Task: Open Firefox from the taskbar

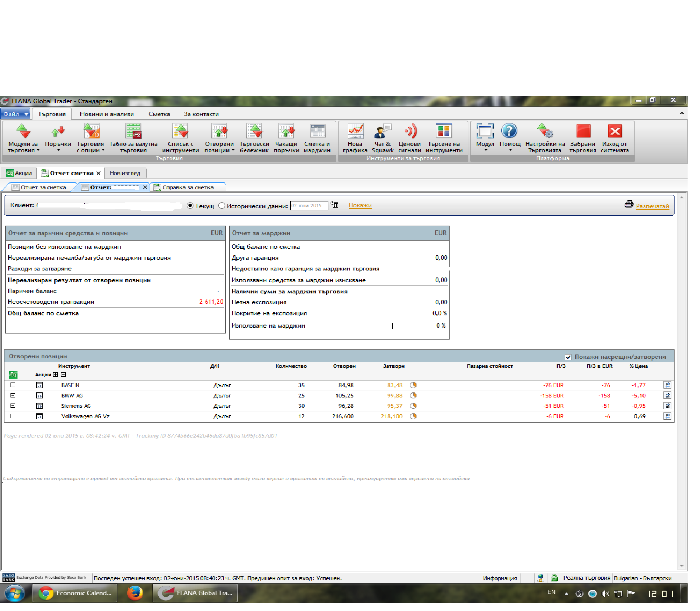Action: pyautogui.click(x=135, y=593)
